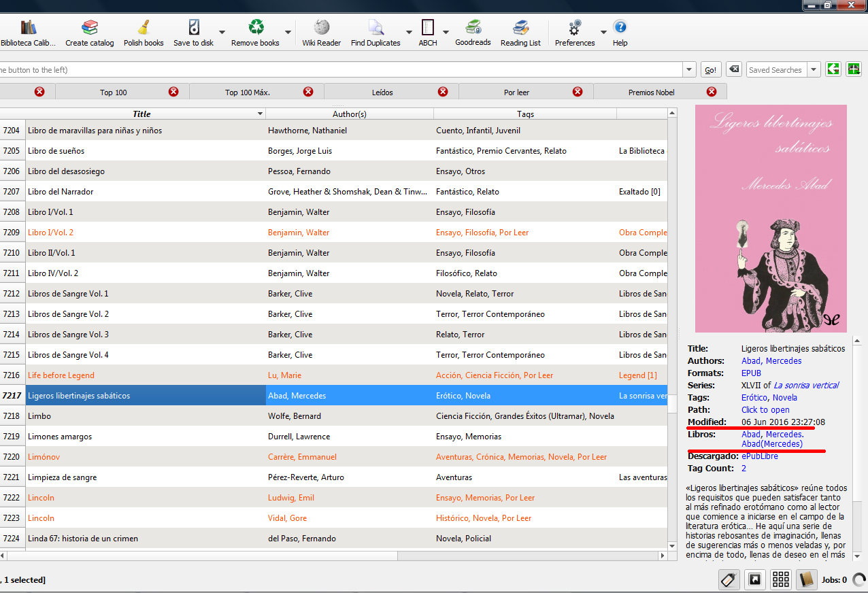Toggle the cover grid view button
This screenshot has height=593, width=868.
(x=780, y=580)
